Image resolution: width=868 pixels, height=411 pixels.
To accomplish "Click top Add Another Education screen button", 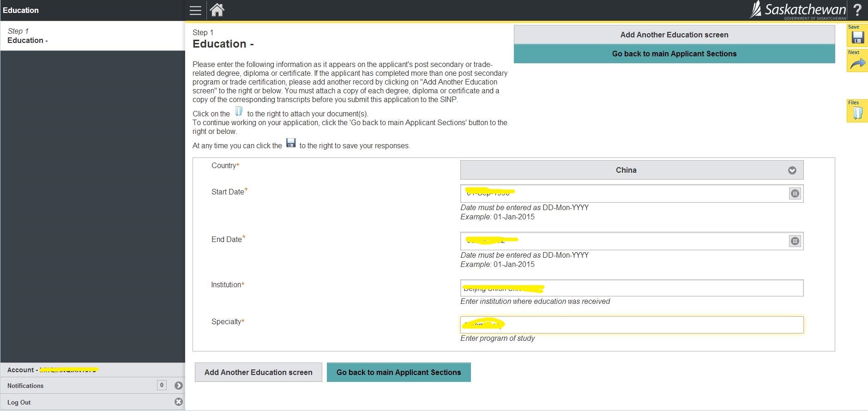I will [674, 35].
